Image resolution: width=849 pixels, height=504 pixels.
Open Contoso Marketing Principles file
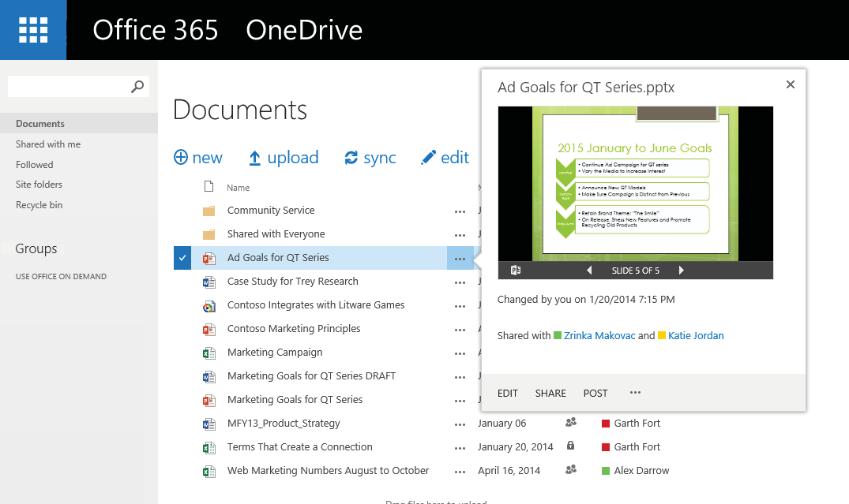tap(293, 329)
